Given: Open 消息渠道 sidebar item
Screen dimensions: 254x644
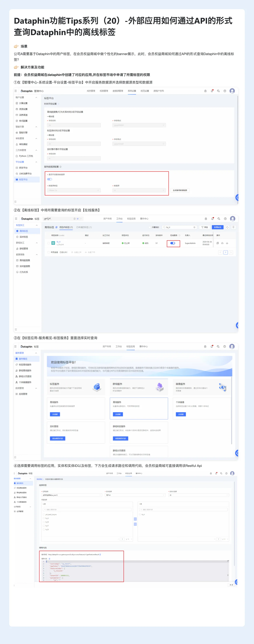Looking at the screenshot, I should [23, 115].
